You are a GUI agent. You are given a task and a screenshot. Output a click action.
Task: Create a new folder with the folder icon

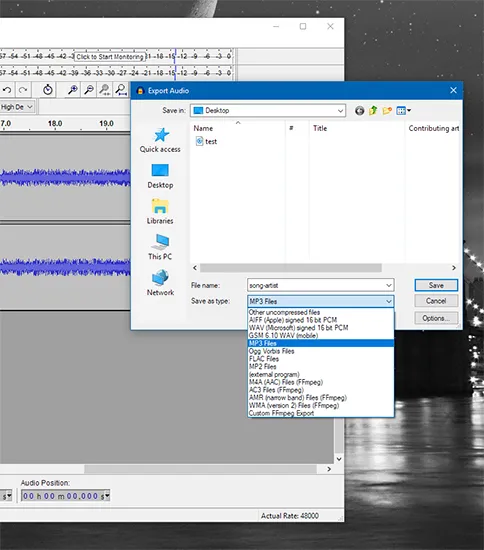(387, 111)
